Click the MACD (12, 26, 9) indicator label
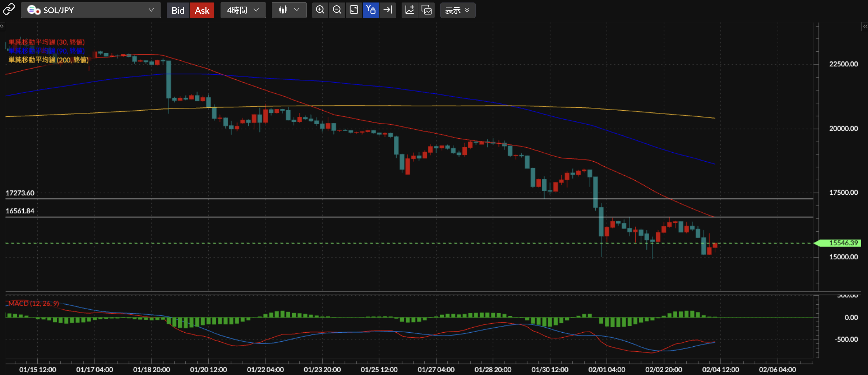868x375 pixels. pos(33,303)
